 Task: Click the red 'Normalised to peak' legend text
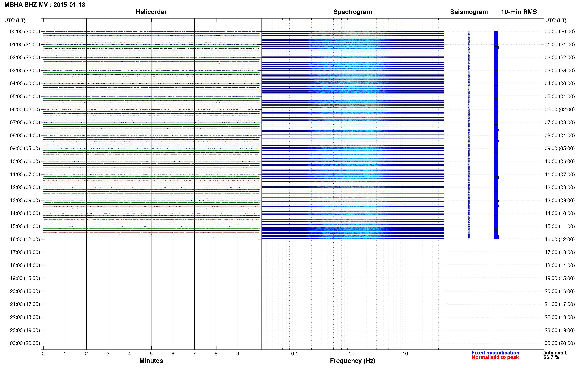(495, 357)
